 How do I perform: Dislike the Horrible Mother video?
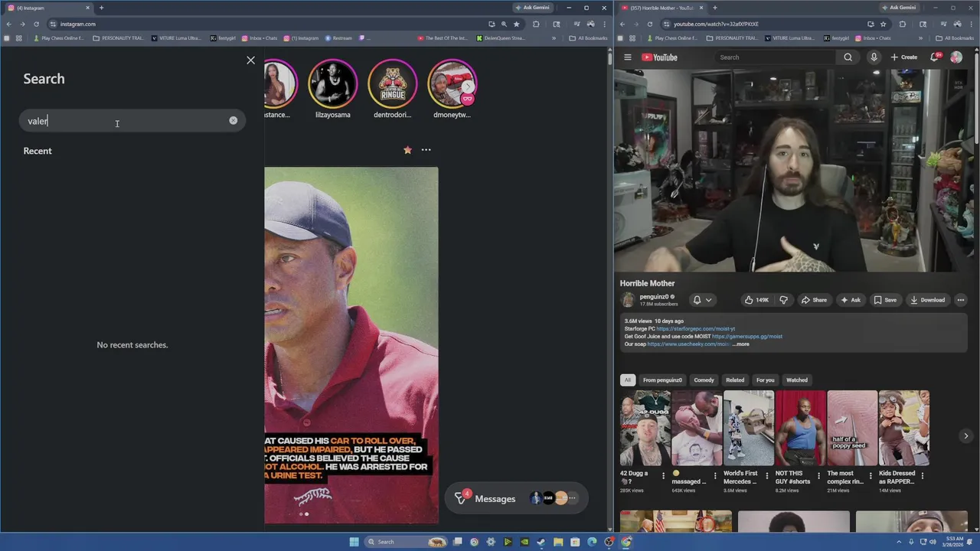tap(783, 300)
